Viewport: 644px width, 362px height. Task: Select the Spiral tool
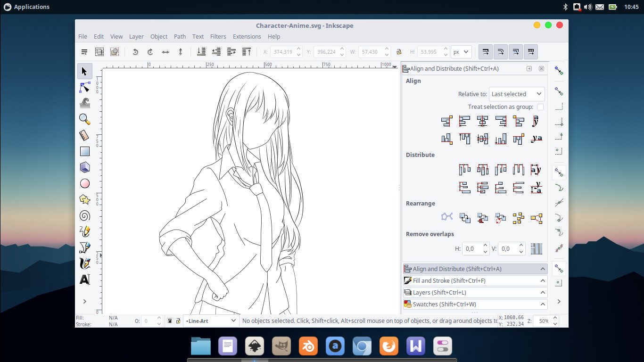(x=85, y=215)
